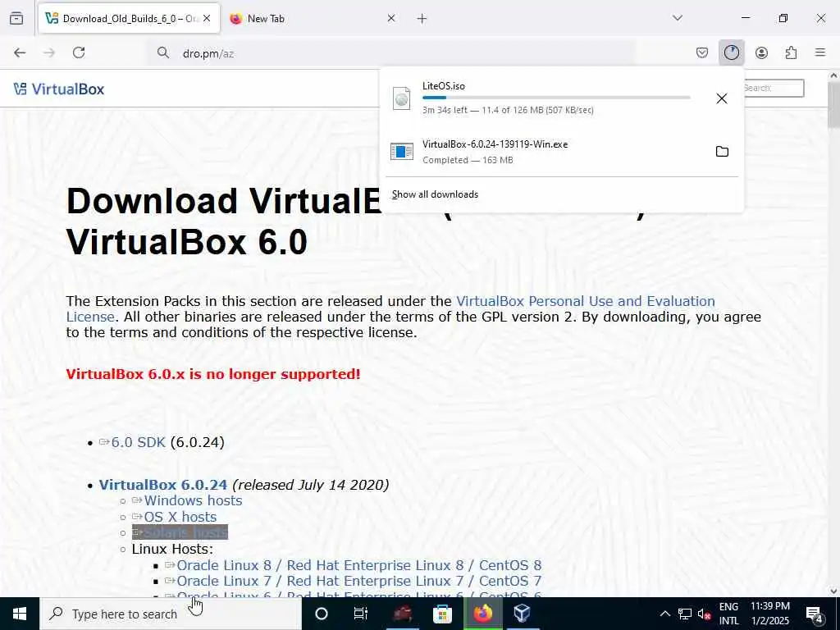Cancel the LiteOS.iso download
The image size is (840, 630).
(722, 98)
